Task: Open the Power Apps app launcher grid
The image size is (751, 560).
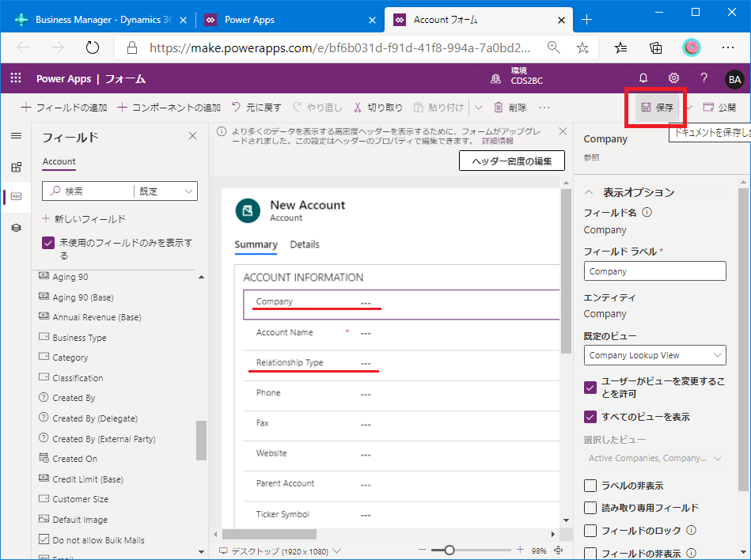Action: (x=16, y=78)
